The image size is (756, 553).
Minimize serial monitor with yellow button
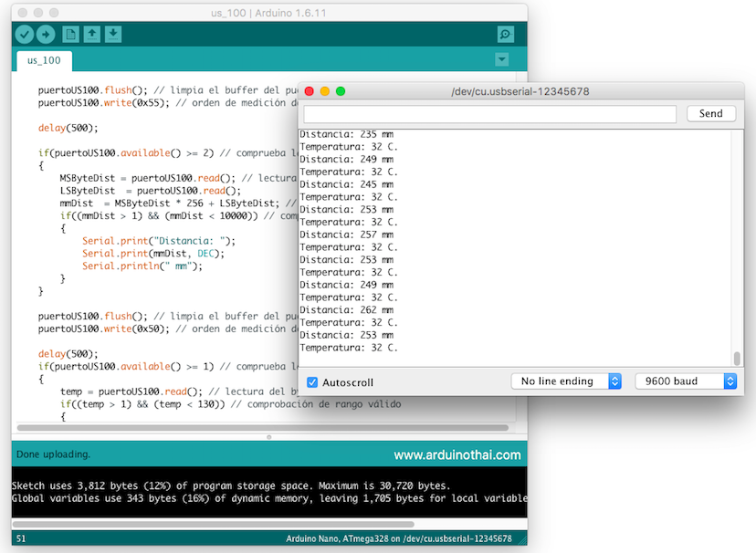point(325,91)
